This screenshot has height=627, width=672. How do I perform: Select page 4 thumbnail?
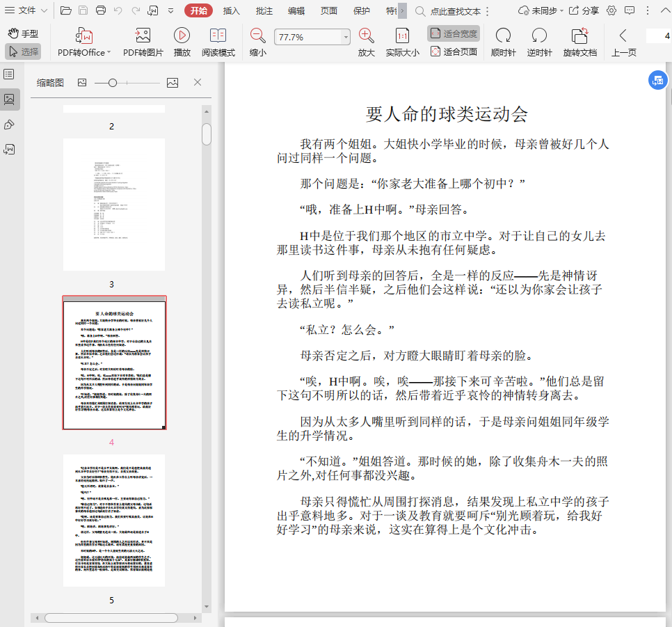click(114, 363)
